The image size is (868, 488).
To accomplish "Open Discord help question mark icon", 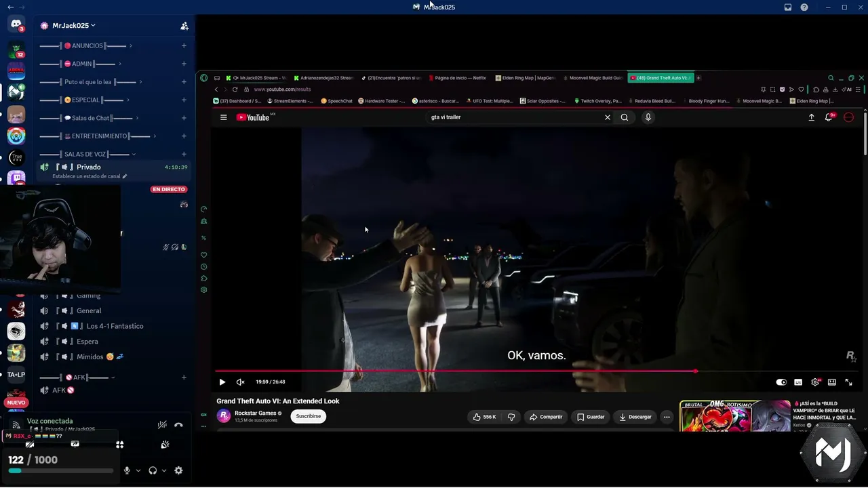I will [x=804, y=7].
